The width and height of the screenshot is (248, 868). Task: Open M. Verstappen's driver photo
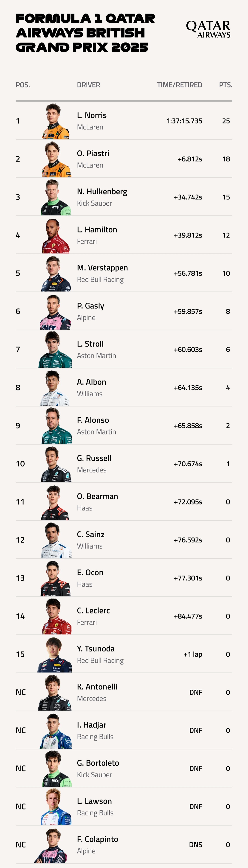point(56,274)
